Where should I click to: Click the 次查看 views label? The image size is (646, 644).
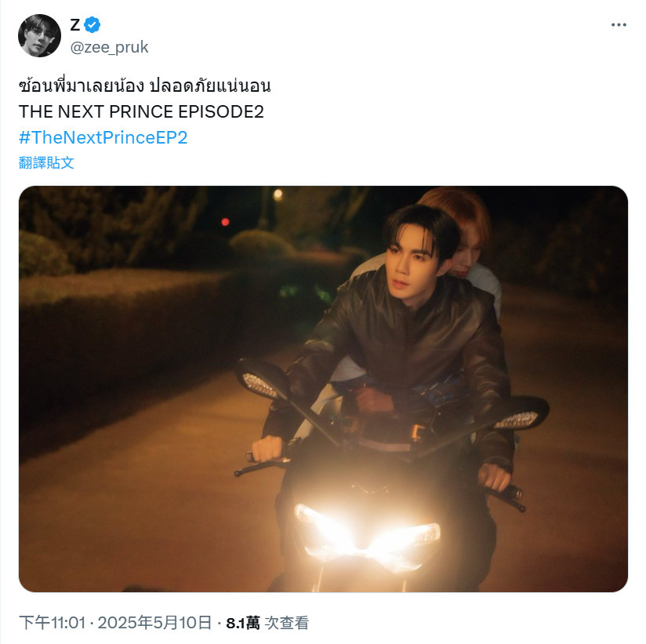pos(287,623)
